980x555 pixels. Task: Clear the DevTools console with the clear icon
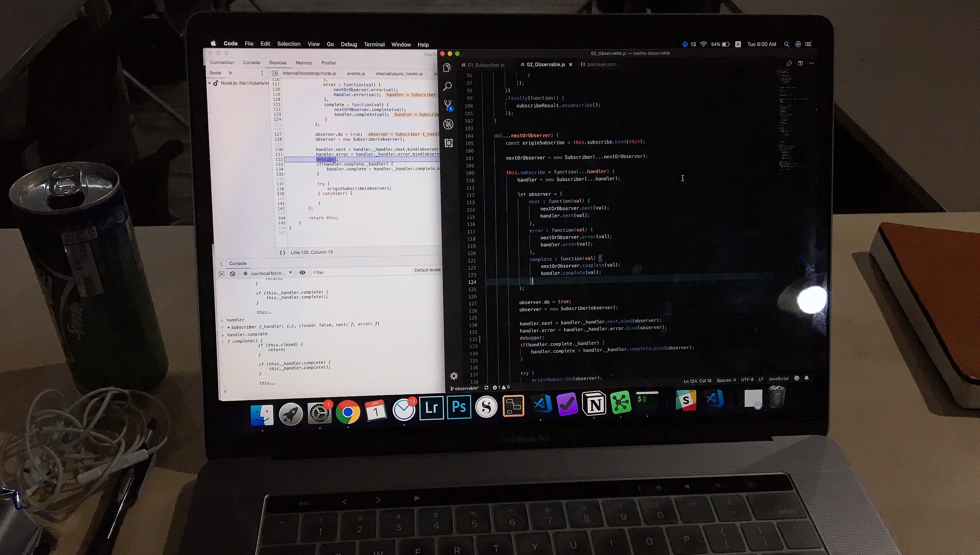click(233, 274)
